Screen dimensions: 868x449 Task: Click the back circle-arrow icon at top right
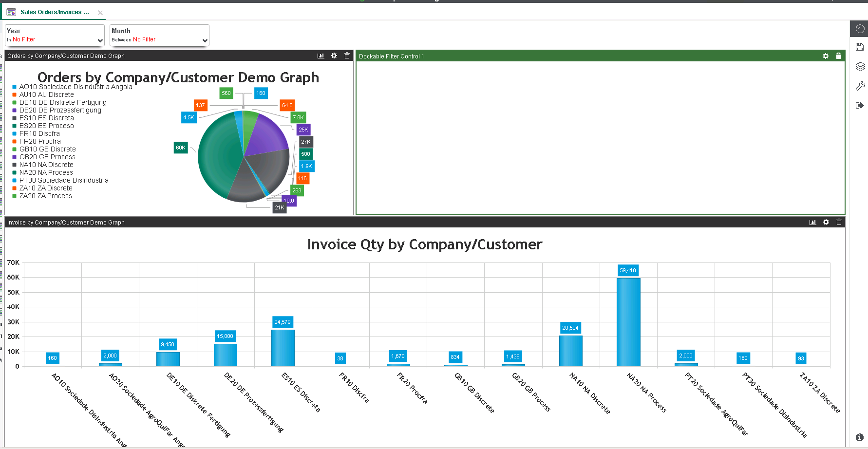tap(860, 28)
